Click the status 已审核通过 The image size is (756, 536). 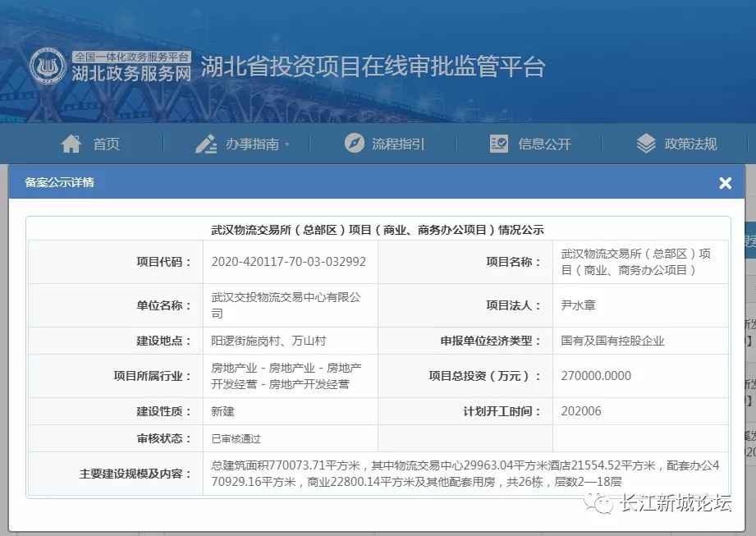coord(236,438)
